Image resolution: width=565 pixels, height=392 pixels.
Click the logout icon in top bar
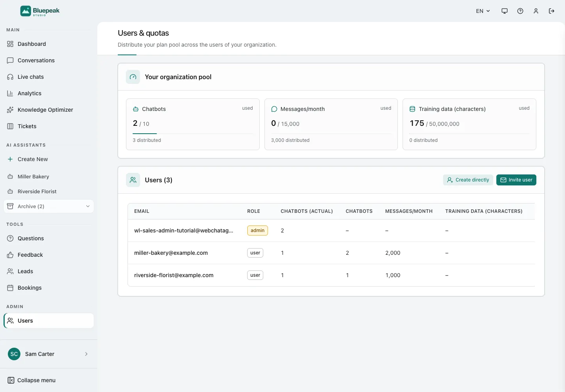click(552, 11)
